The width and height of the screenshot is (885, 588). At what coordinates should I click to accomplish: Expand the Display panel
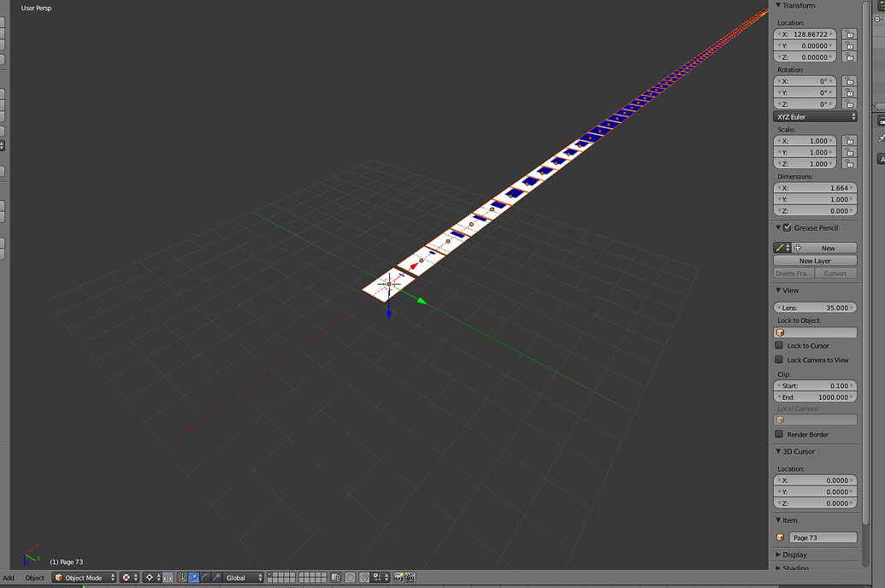pyautogui.click(x=778, y=555)
